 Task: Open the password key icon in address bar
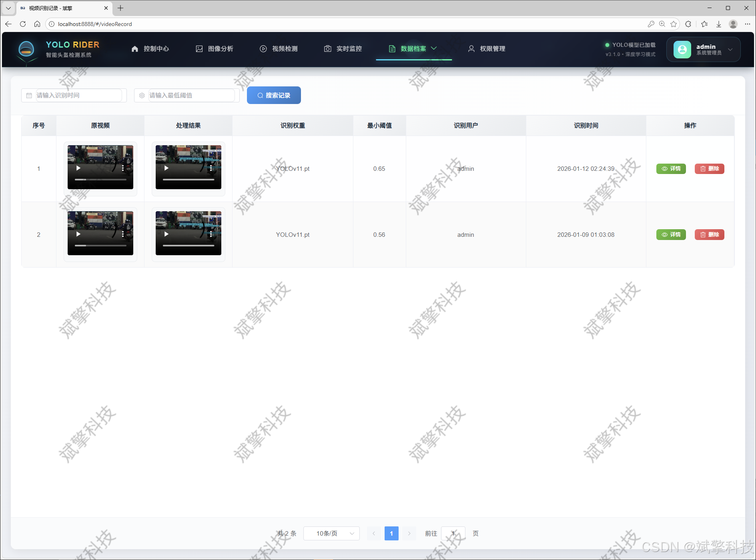pyautogui.click(x=651, y=24)
